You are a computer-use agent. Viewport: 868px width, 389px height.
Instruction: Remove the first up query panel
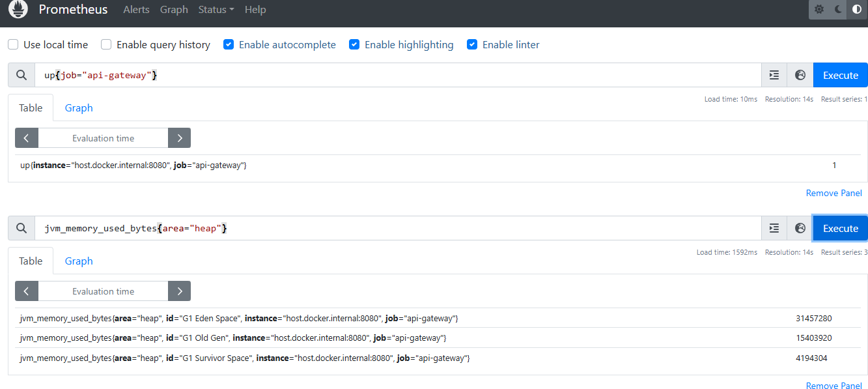(x=833, y=193)
